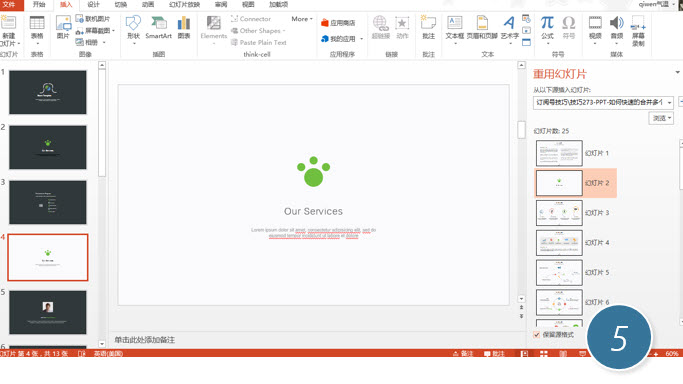Select slide 3 thumbnail in left panel
The image size is (683, 384).
[48, 203]
